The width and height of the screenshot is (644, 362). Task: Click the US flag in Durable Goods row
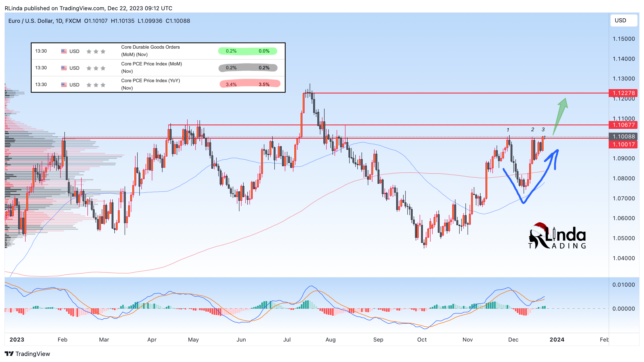64,51
